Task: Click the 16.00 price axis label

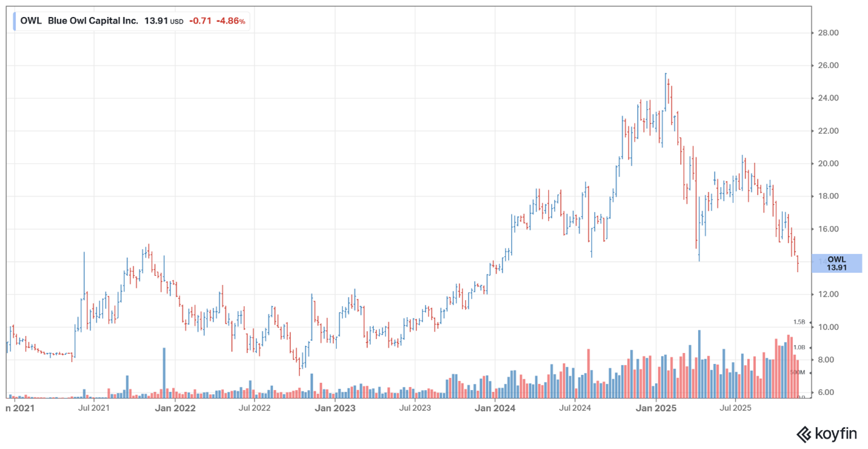Action: [829, 229]
